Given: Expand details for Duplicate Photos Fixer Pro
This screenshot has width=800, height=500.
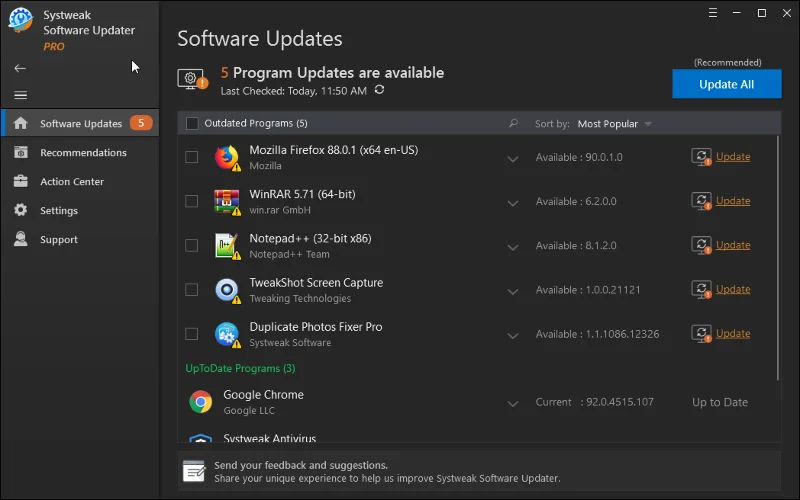Looking at the screenshot, I should tap(513, 336).
